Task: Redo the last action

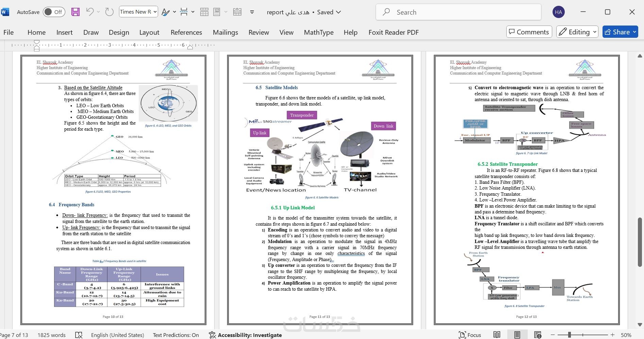Action: tap(109, 12)
